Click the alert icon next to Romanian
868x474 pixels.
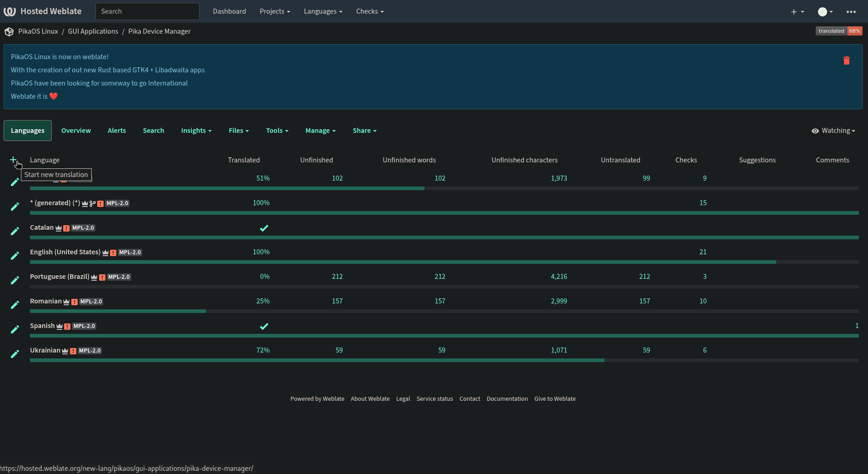(x=75, y=302)
